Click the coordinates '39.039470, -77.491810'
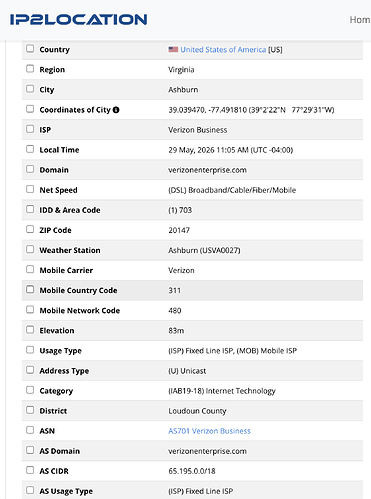This screenshot has width=371, height=499. 207,110
